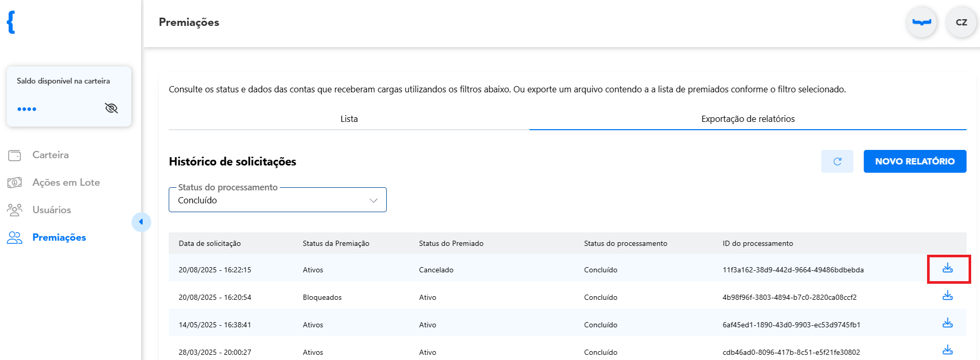Open Usuários people icon in sidebar
Image resolution: width=980 pixels, height=360 pixels.
(15, 210)
